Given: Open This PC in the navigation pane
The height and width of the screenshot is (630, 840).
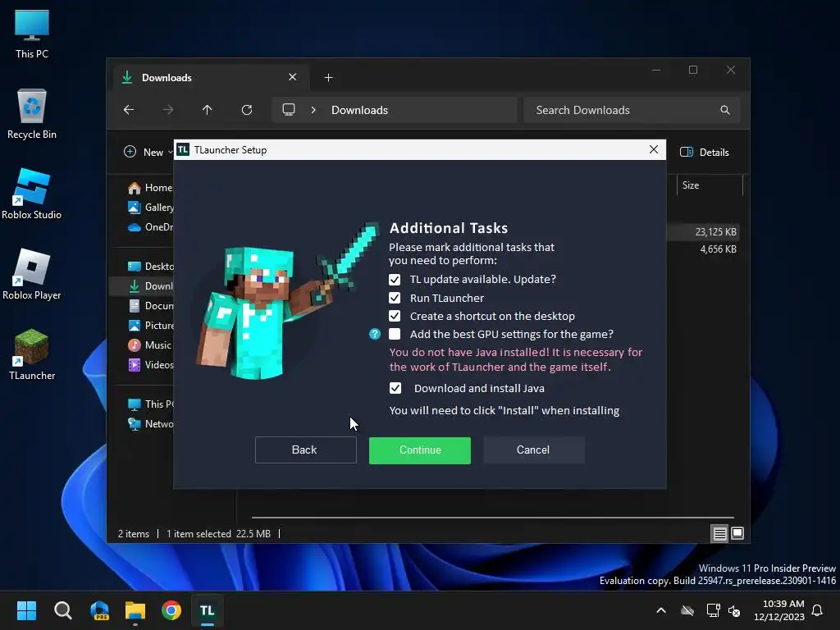Looking at the screenshot, I should tap(150, 404).
